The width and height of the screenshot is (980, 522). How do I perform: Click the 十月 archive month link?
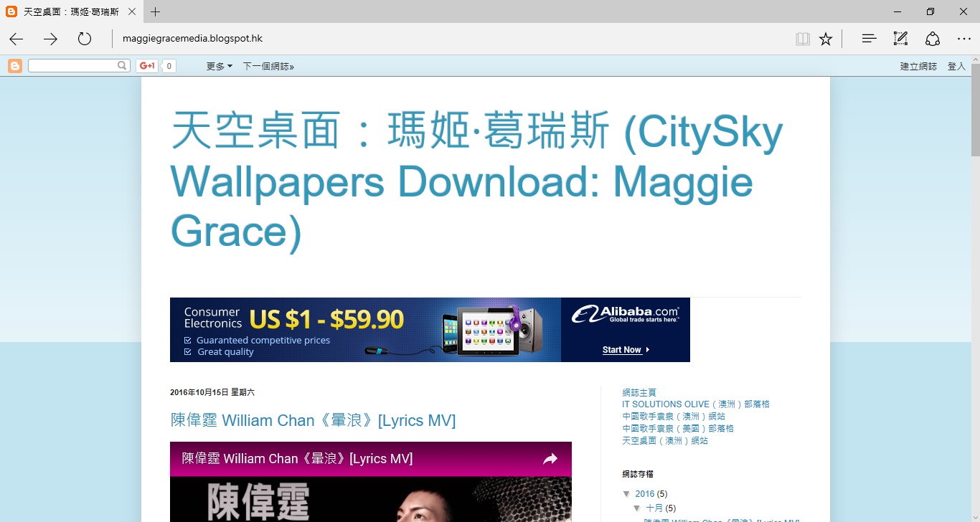click(x=654, y=508)
